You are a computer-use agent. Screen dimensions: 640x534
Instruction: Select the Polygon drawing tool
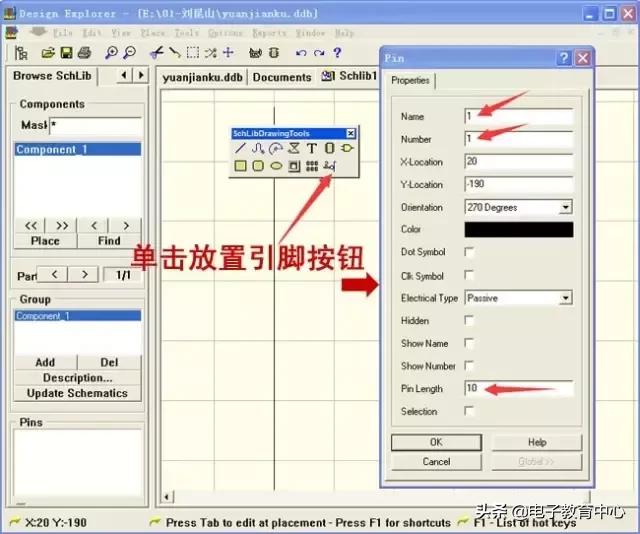pos(293,148)
